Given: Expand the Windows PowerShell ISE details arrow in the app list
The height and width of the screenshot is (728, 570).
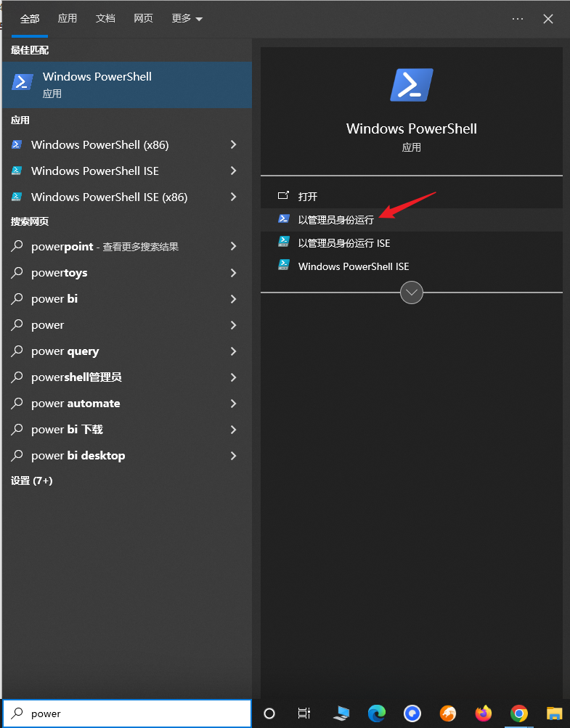Looking at the screenshot, I should click(x=234, y=171).
